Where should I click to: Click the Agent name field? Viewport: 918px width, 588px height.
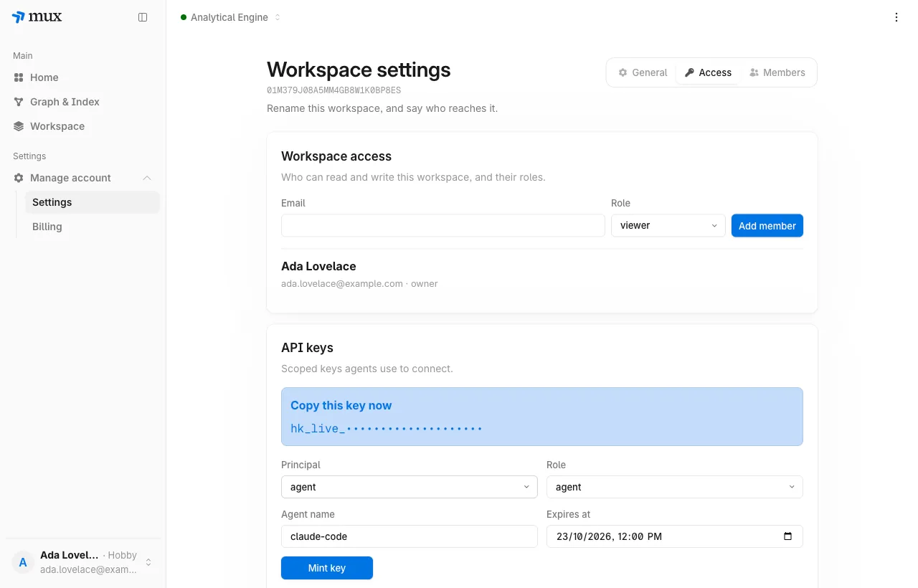[410, 536]
